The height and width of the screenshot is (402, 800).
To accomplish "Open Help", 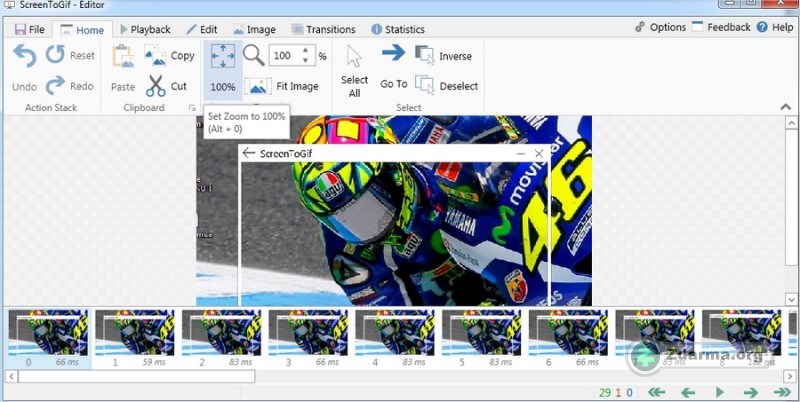I will click(x=775, y=27).
